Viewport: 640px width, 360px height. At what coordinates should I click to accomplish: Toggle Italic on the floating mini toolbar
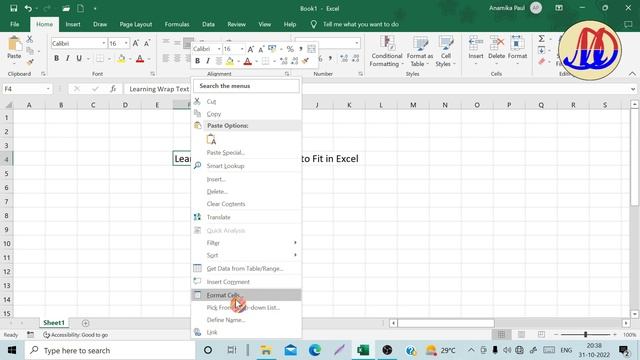[208, 61]
